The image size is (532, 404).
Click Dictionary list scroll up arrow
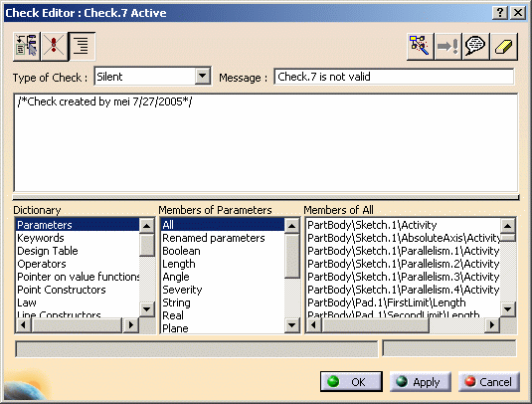coord(147,226)
